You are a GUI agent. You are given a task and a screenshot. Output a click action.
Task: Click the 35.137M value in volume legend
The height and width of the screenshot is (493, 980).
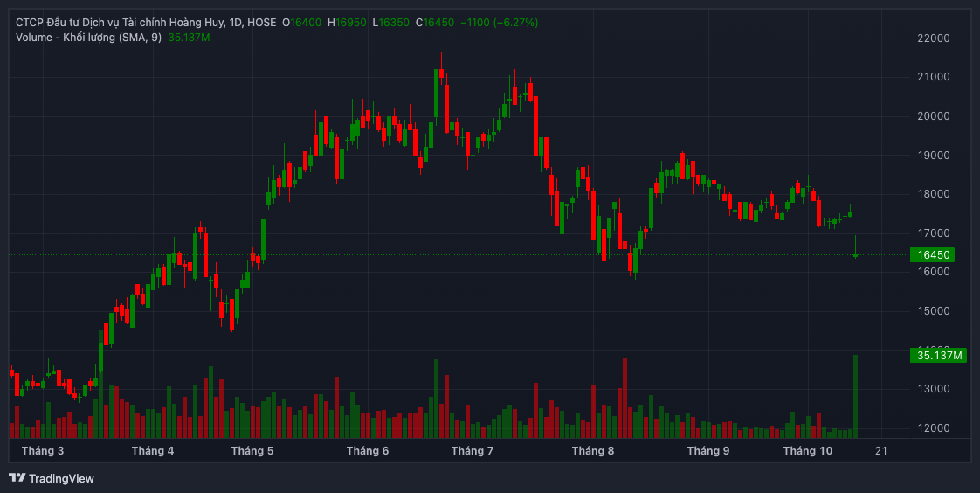pyautogui.click(x=190, y=37)
